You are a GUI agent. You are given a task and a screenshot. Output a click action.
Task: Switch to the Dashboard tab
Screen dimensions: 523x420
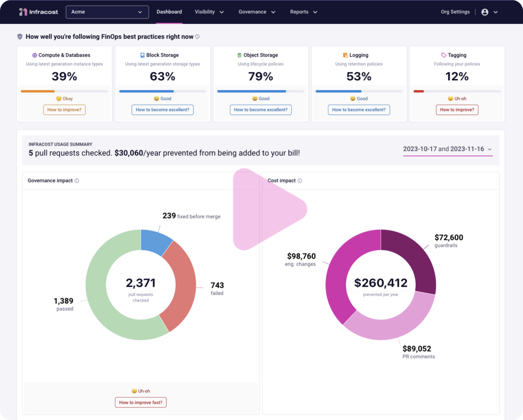point(169,11)
